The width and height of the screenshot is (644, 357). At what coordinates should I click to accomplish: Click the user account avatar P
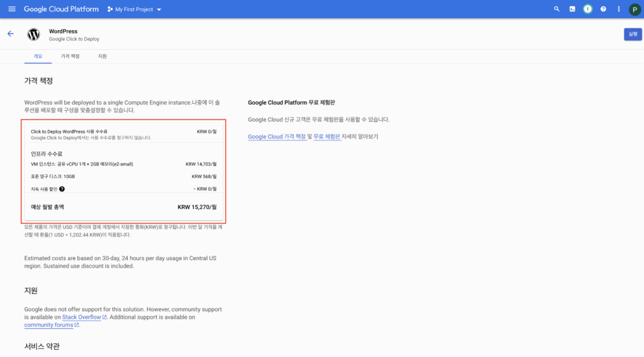(635, 9)
